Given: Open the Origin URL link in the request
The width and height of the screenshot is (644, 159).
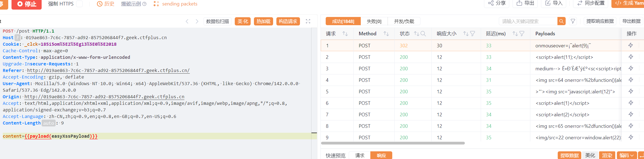Looking at the screenshot, I should tap(104, 97).
